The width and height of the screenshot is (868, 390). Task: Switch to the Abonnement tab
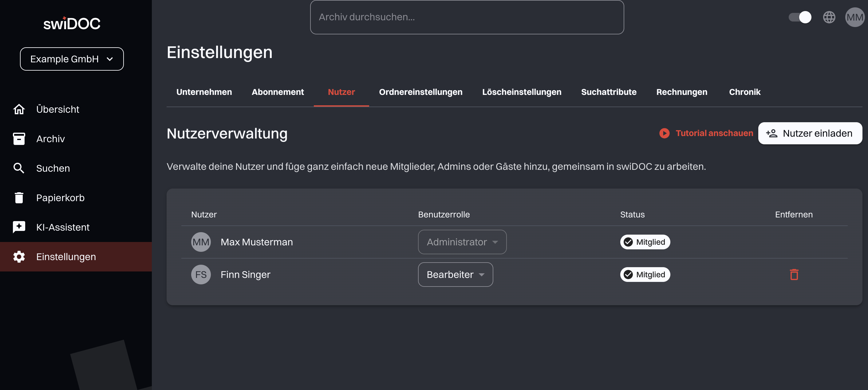point(278,92)
